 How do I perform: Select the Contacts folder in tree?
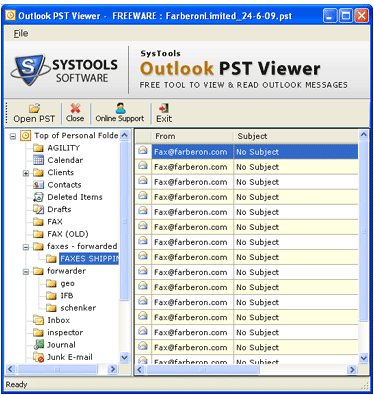[64, 185]
